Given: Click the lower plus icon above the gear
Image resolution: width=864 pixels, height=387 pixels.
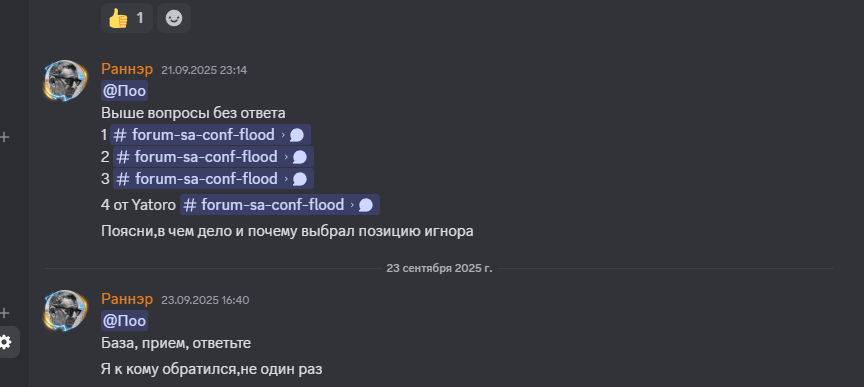Looking at the screenshot, I should [5, 313].
